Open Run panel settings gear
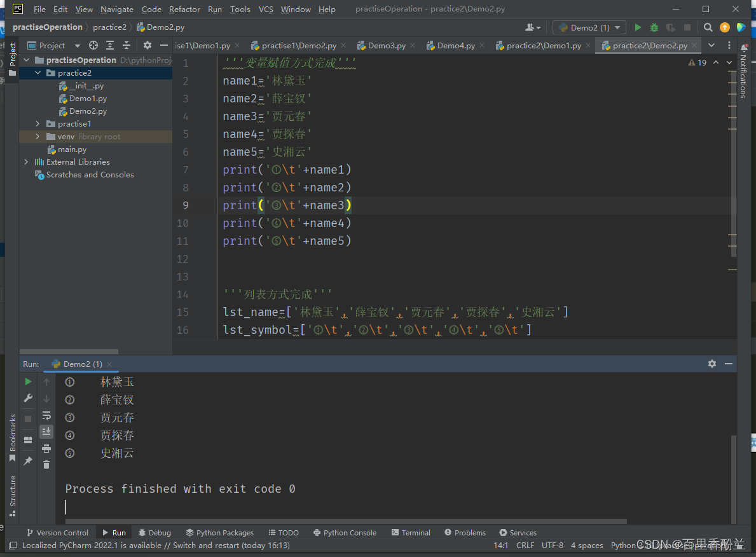Viewport: 756px width, 557px height. pos(711,364)
